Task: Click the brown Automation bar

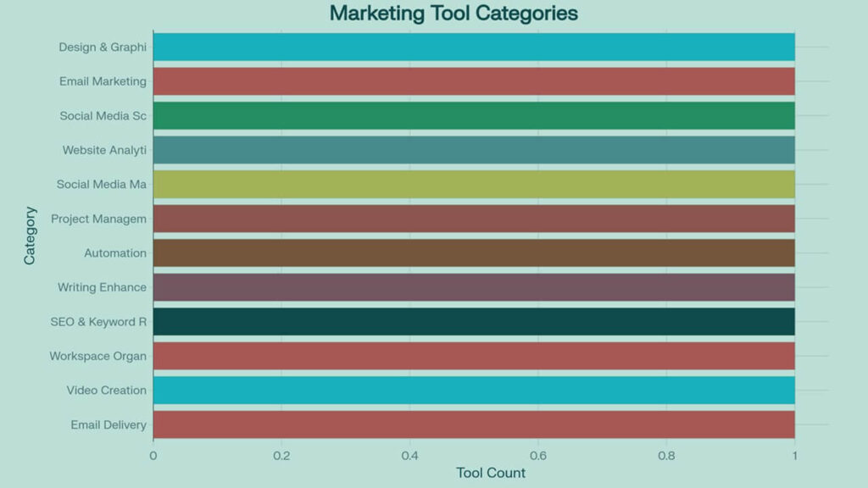Action: [x=474, y=252]
